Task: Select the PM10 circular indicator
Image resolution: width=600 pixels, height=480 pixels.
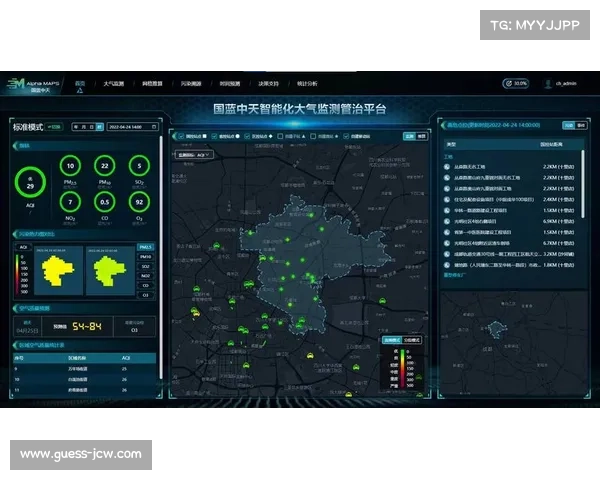Action: pyautogui.click(x=104, y=166)
